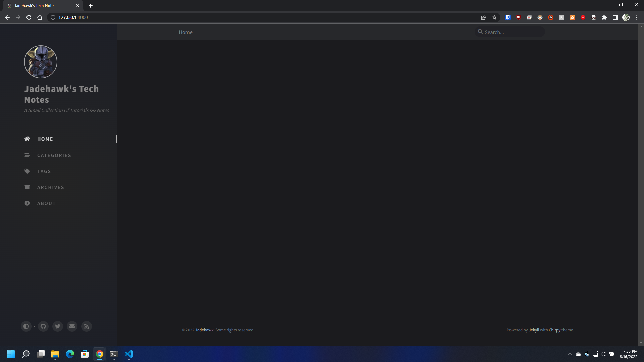Viewport: 644px width, 362px height.
Task: Click the Twitter icon in the sidebar
Action: pos(58,326)
